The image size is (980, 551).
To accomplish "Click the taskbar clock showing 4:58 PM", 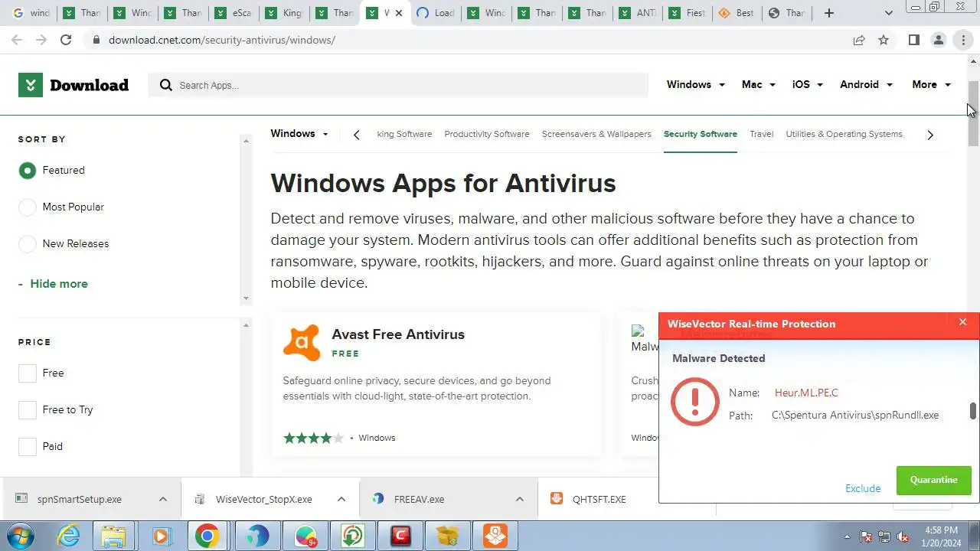I will [x=941, y=530].
